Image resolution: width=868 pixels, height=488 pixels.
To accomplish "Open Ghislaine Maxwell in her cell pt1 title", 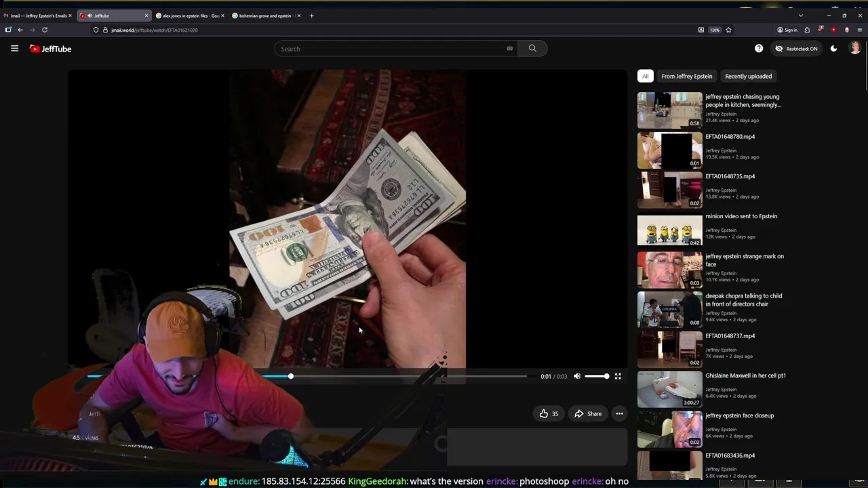I will click(x=745, y=375).
